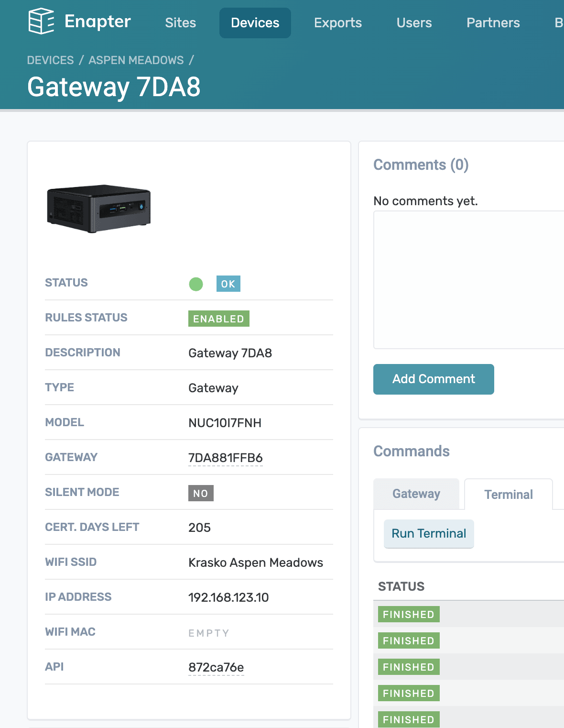Navigate via the ASPEN MEADOWS breadcrumb

pos(135,60)
